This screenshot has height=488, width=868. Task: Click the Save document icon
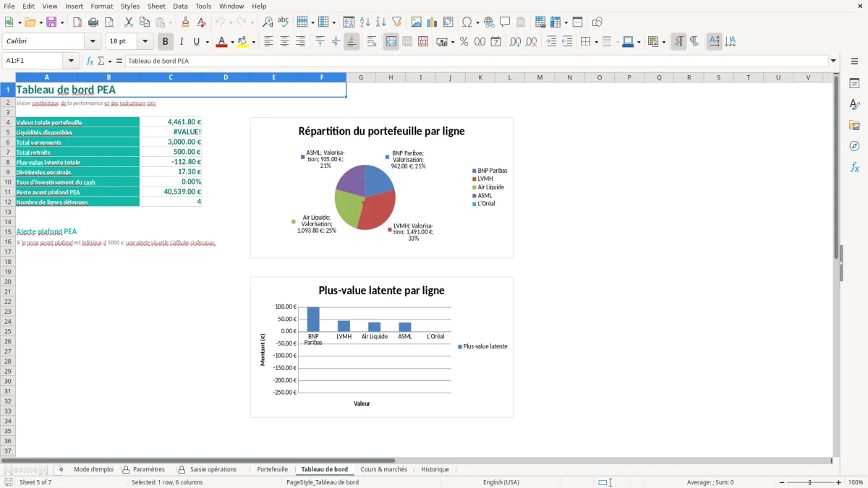click(x=51, y=22)
